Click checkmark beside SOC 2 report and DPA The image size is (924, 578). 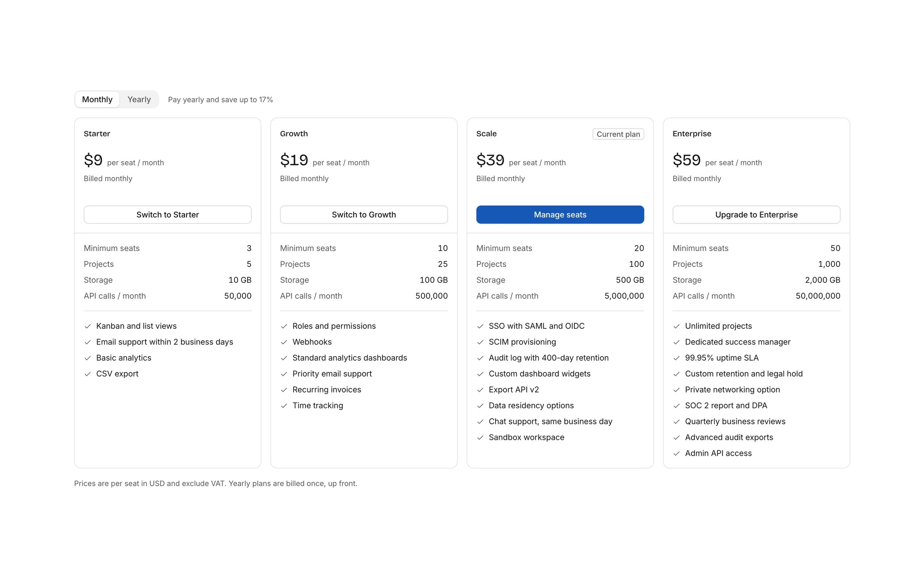676,406
